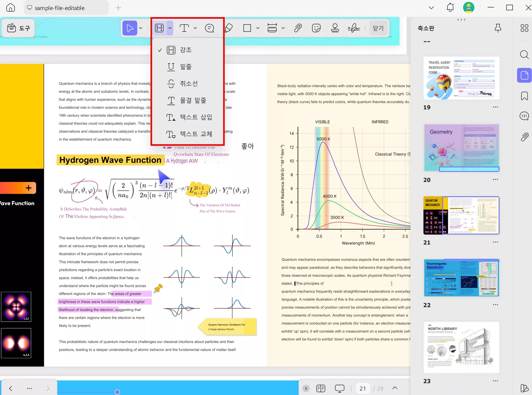The width and height of the screenshot is (532, 395).
Task: Open the tab list chevron in title bar
Action: click(x=431, y=8)
